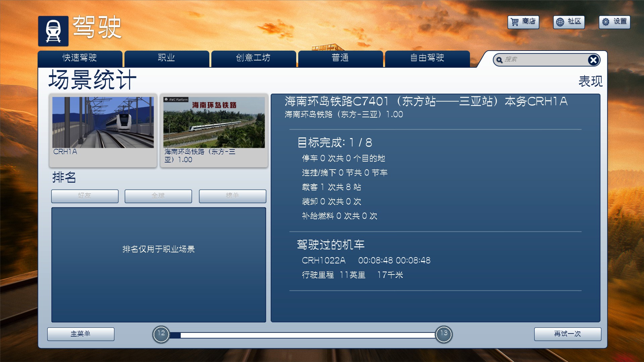Click the CRH1022A locomotive entry

pyautogui.click(x=324, y=260)
